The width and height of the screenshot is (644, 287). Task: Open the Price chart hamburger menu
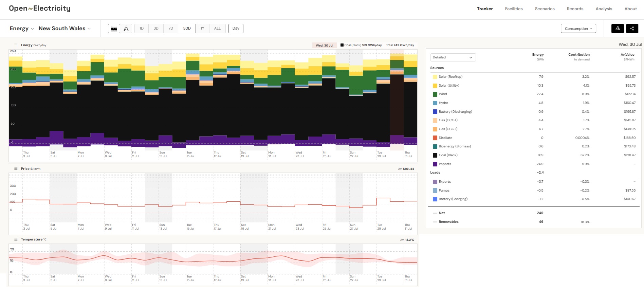[16, 169]
